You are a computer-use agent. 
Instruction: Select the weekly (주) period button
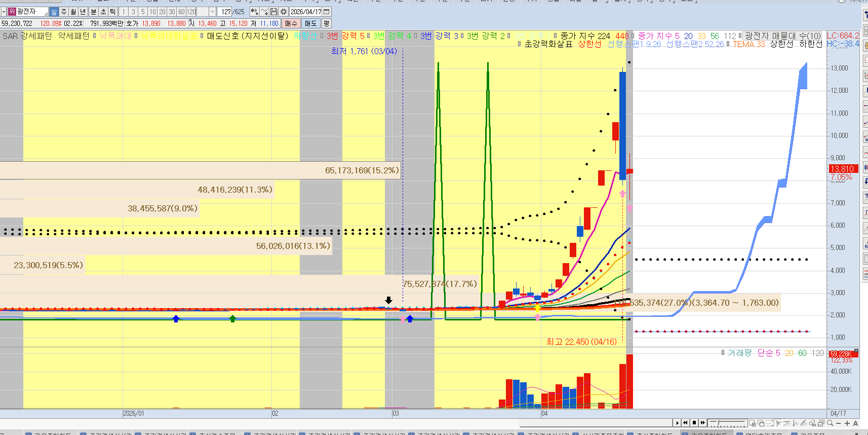coord(64,12)
